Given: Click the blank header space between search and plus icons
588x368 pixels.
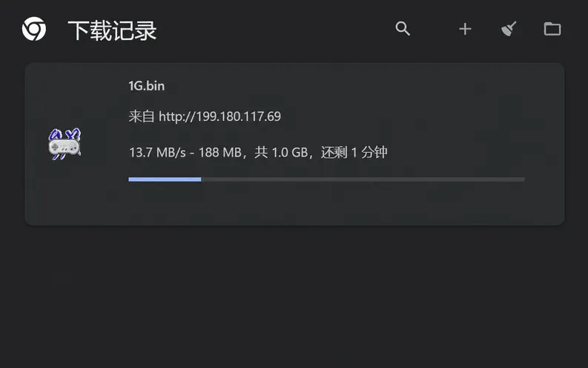Looking at the screenshot, I should pyautogui.click(x=435, y=29).
